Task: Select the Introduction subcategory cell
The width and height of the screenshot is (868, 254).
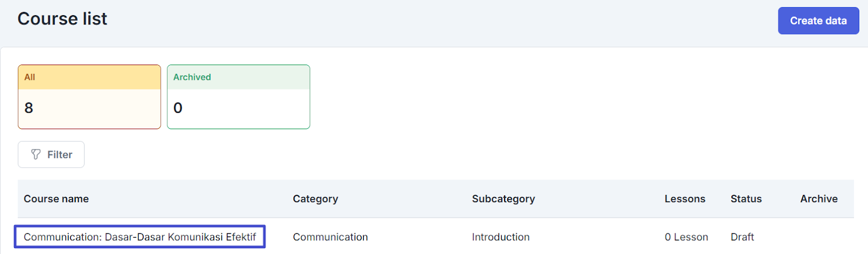Action: tap(501, 237)
